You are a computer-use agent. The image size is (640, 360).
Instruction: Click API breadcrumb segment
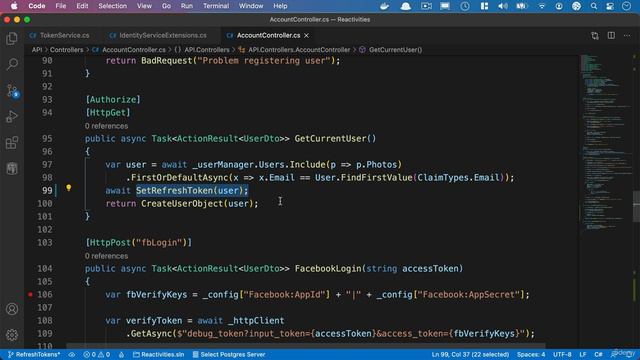(x=37, y=50)
